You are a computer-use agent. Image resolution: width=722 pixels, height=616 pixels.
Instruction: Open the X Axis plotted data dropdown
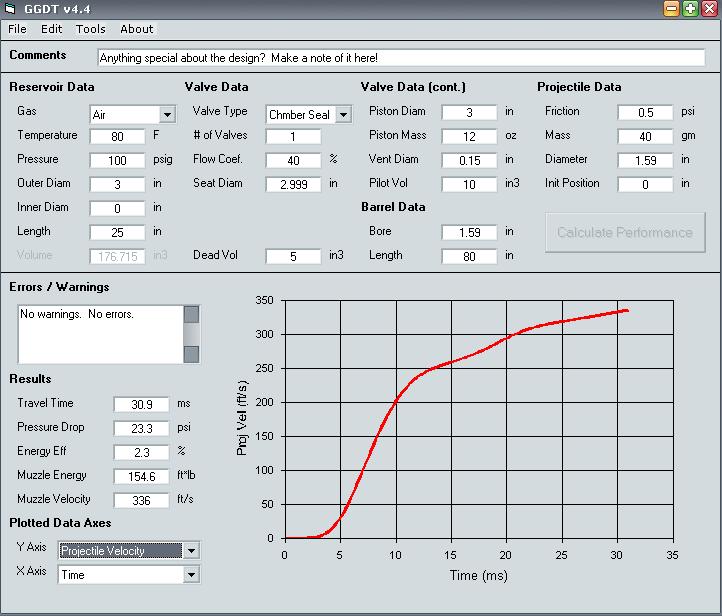point(191,575)
